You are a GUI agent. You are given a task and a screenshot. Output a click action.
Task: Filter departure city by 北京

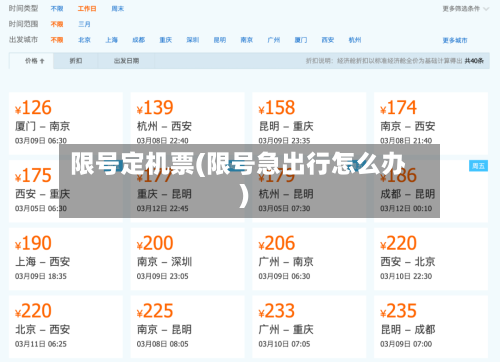(x=84, y=40)
